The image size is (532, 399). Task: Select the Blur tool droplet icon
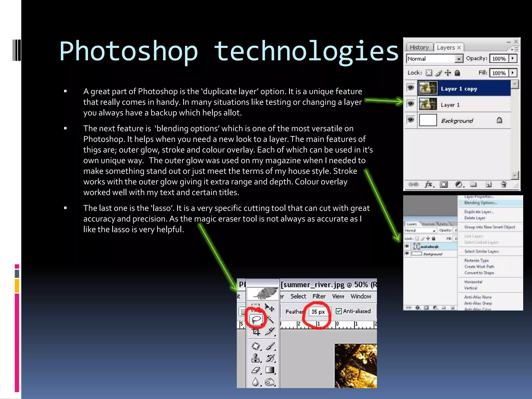tap(256, 382)
